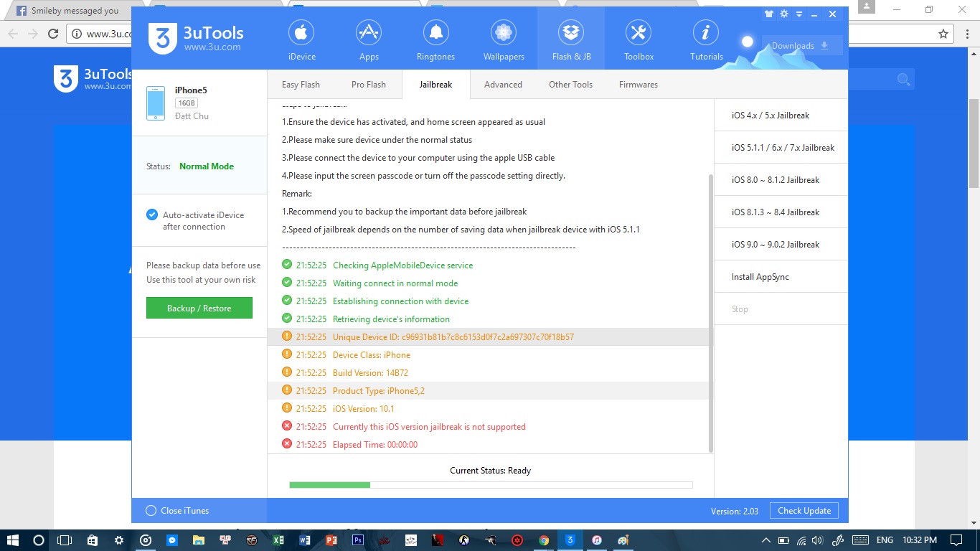
Task: Choose iOS 9.0 ~ 9.0.2 Jailbreak
Action: [781, 245]
